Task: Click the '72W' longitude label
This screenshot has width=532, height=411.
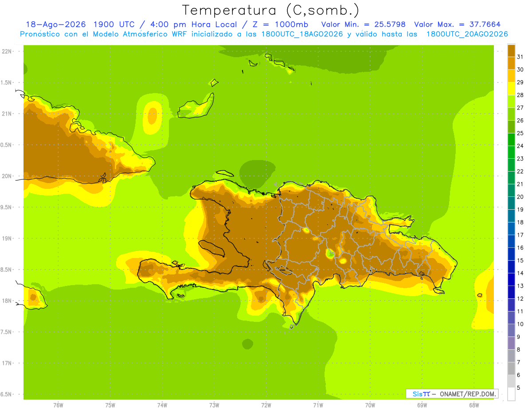Action: [266, 405]
